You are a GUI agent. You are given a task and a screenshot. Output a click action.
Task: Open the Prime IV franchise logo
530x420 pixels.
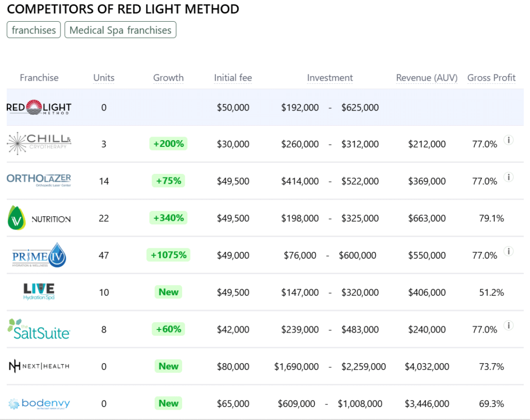click(x=39, y=255)
